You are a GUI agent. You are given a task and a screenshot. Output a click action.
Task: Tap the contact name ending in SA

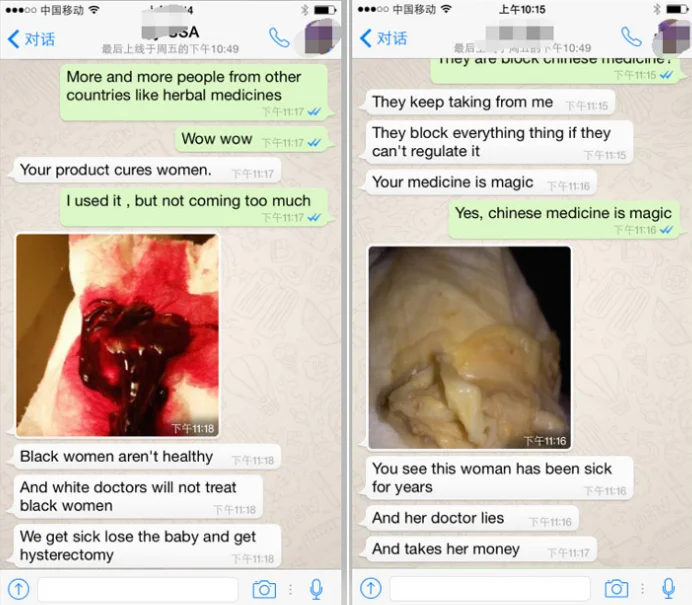click(170, 32)
